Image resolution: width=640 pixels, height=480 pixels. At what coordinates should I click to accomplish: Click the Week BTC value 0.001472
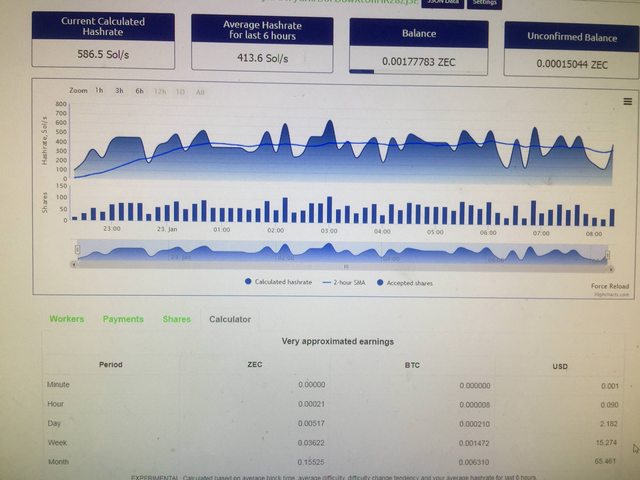point(474,443)
